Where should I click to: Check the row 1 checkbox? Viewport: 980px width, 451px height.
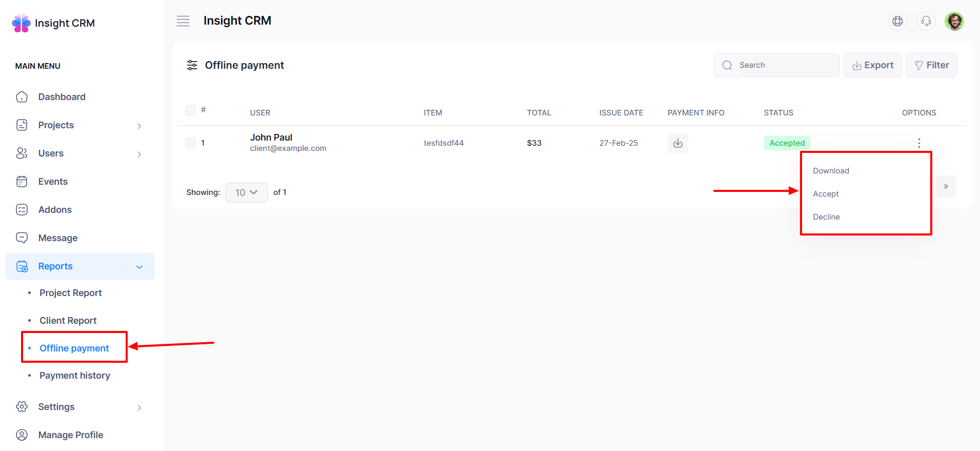[x=191, y=143]
